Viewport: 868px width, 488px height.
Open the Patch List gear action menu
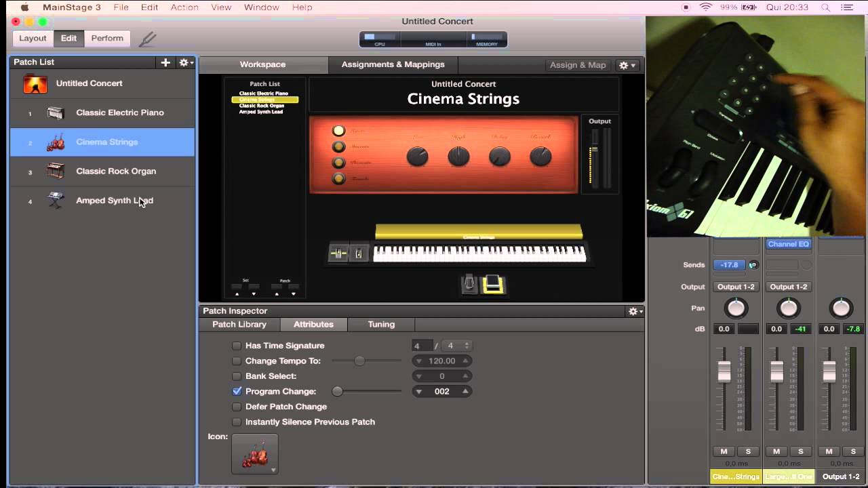tap(185, 62)
